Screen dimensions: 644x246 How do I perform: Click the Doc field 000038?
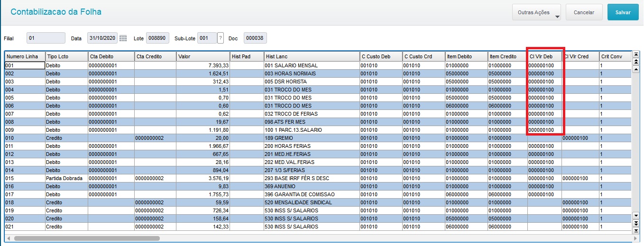coord(255,38)
